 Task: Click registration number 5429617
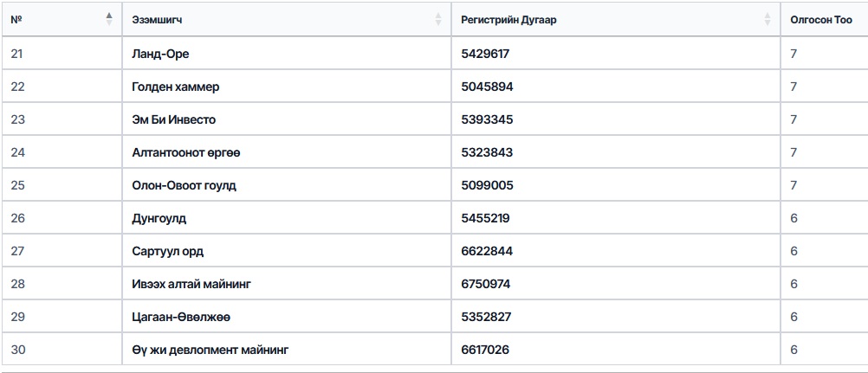click(x=485, y=54)
